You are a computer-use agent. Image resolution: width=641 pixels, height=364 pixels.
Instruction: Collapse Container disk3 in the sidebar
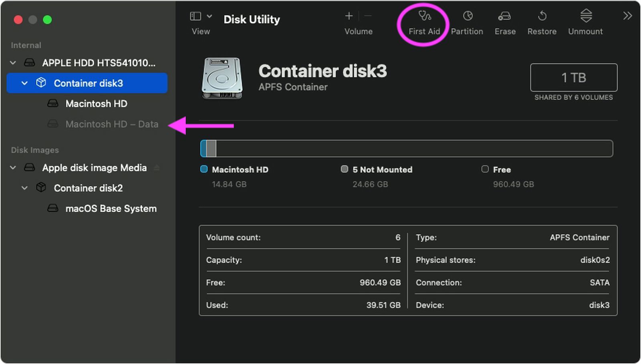[x=25, y=83]
